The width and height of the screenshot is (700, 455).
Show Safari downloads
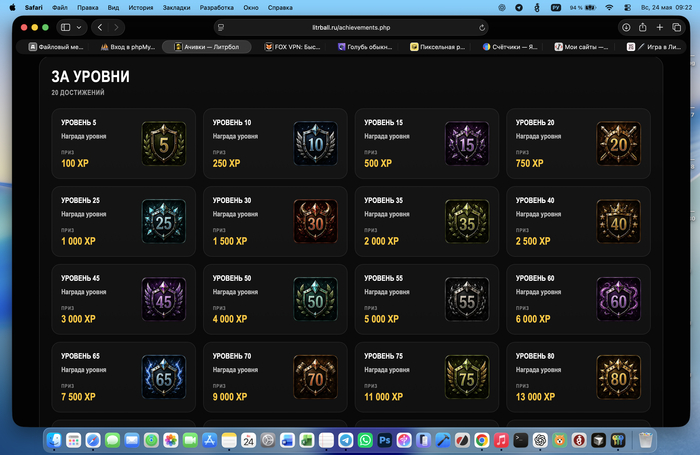click(626, 27)
